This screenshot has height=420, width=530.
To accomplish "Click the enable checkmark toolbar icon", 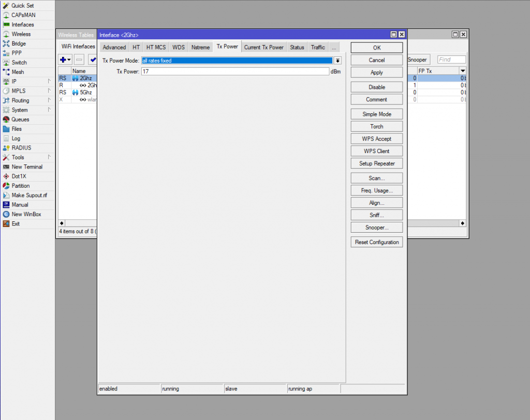I will [93, 60].
